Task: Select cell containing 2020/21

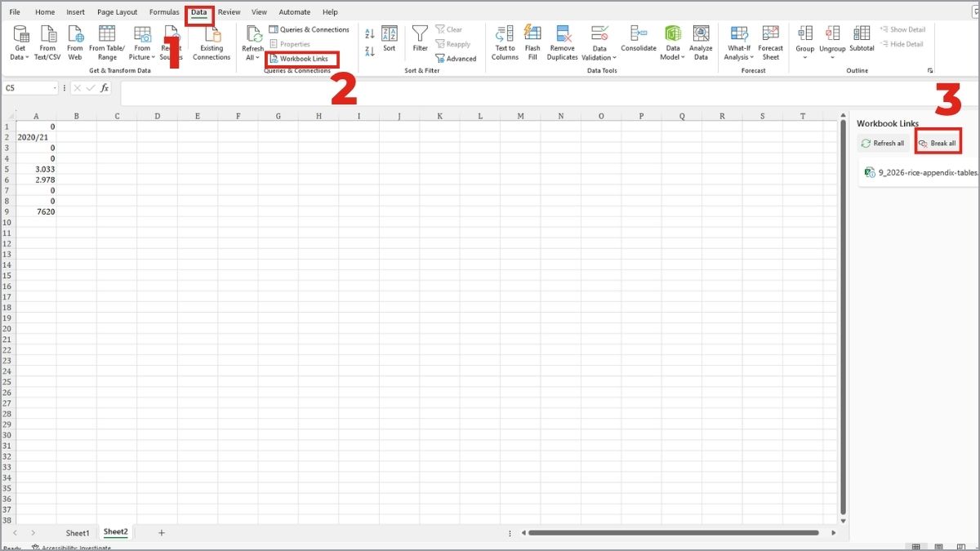Action: pos(36,137)
